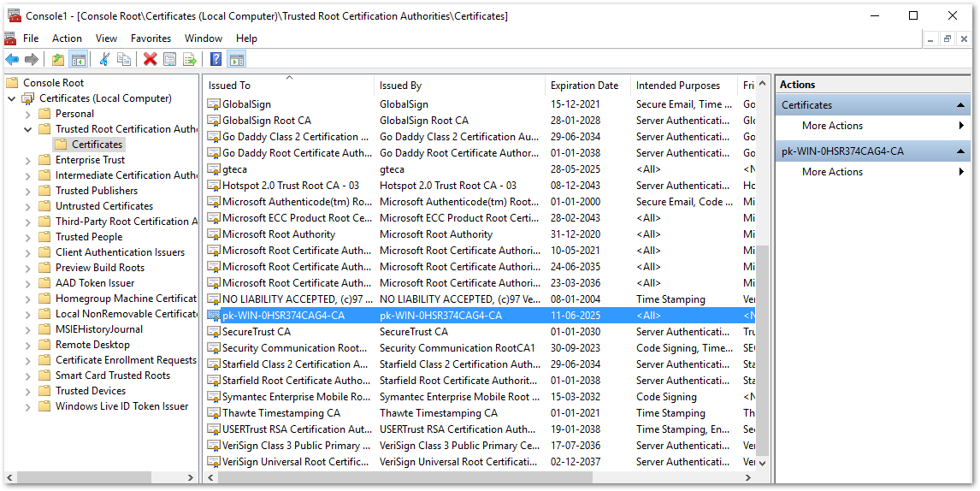Toggle the Show/Hide Action Pane button

pos(237,59)
